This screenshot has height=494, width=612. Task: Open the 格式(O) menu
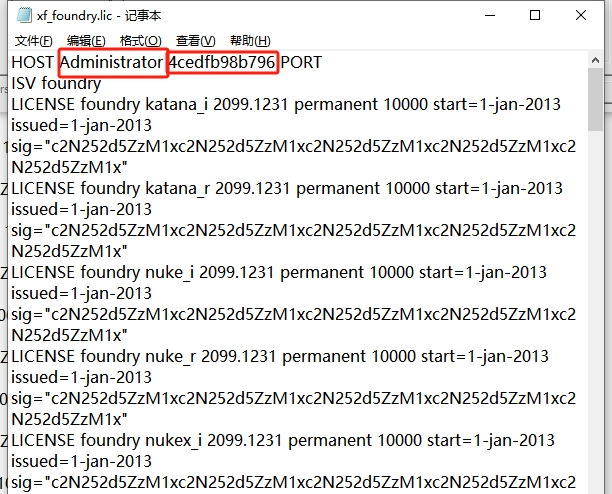[141, 41]
